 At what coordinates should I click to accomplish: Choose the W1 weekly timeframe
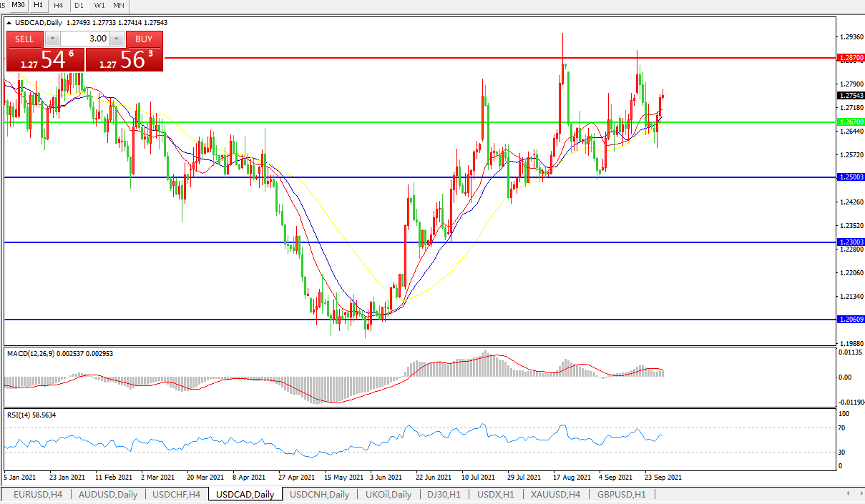click(99, 5)
